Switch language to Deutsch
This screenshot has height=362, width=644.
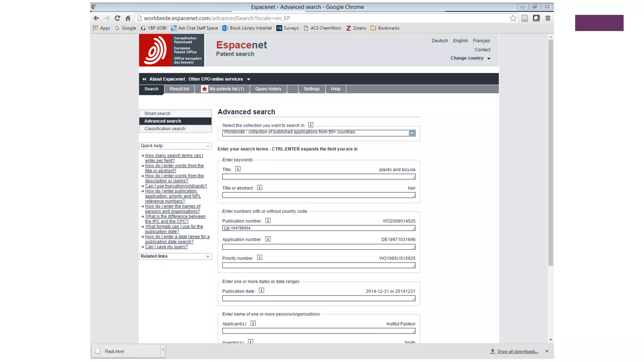pyautogui.click(x=440, y=41)
